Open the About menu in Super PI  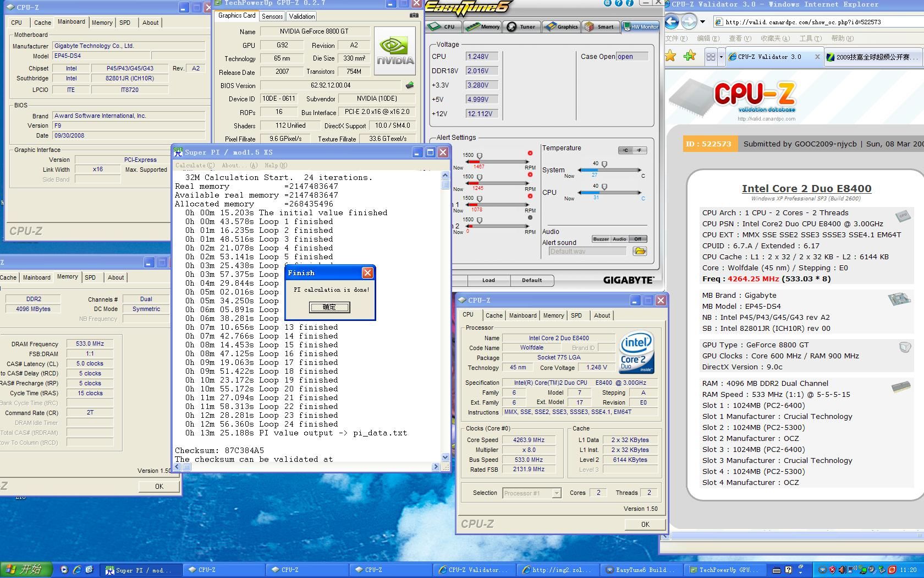tap(239, 165)
